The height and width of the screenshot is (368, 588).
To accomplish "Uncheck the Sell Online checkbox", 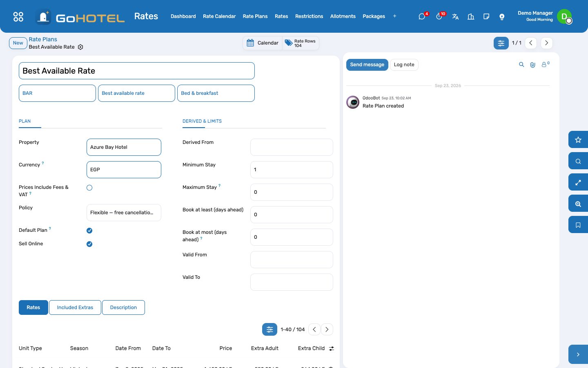I will click(89, 244).
